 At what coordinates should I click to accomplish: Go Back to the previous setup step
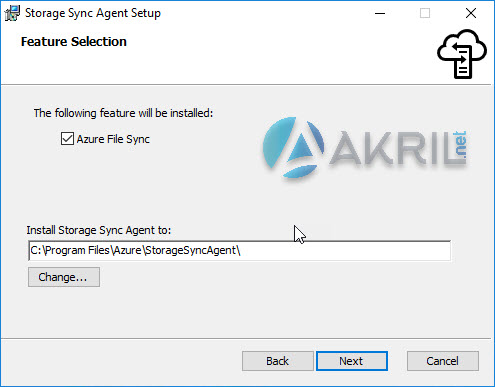click(277, 361)
